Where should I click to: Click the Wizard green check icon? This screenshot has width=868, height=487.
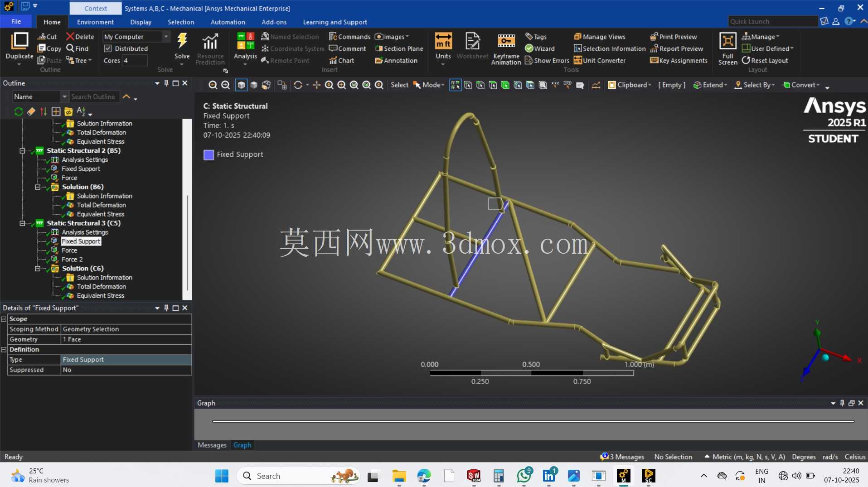coord(529,48)
